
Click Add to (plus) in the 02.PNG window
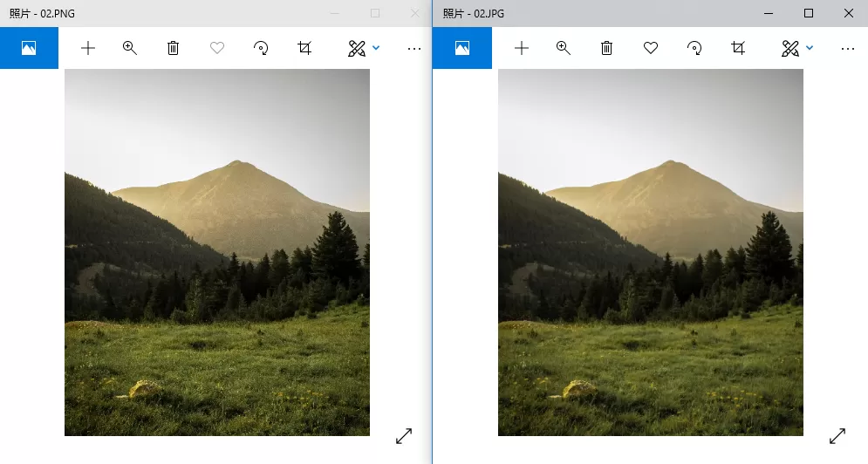[88, 48]
